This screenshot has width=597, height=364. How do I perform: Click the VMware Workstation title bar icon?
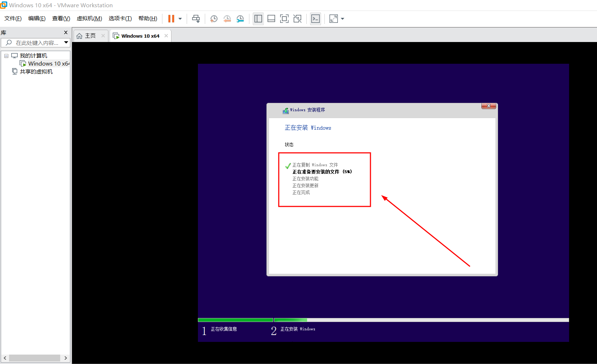[x=4, y=5]
